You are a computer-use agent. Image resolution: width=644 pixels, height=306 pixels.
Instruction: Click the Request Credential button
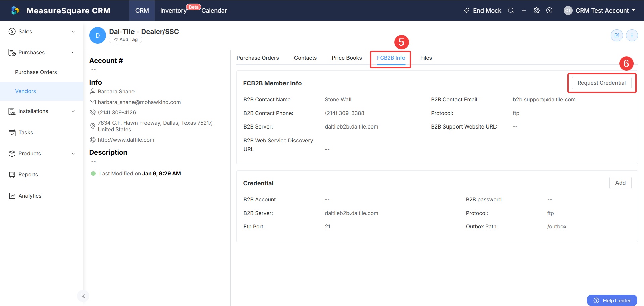[x=601, y=83]
